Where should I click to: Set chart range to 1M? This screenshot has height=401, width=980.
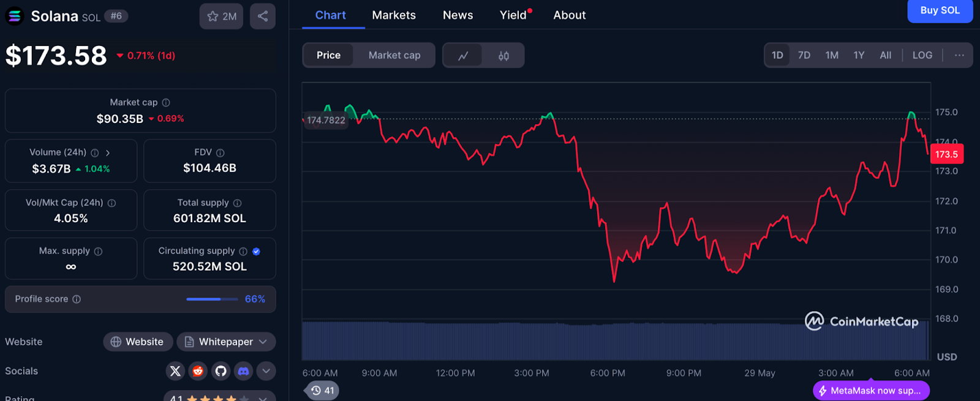point(832,55)
